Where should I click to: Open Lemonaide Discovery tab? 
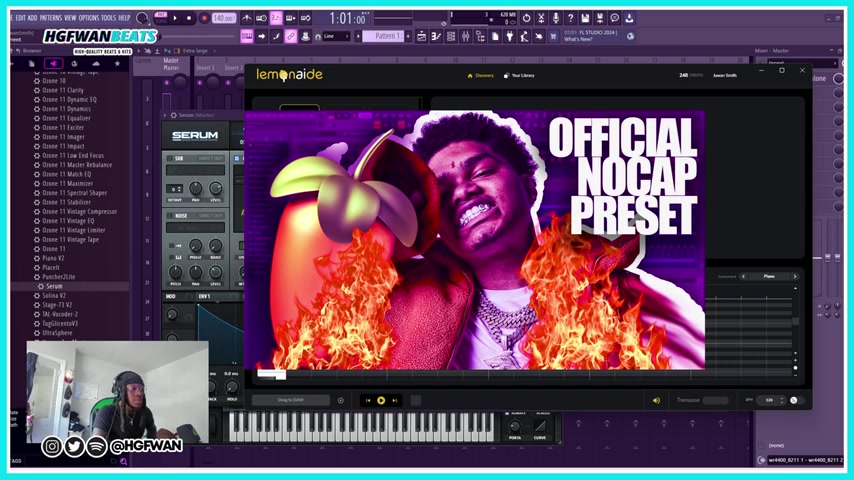click(481, 76)
